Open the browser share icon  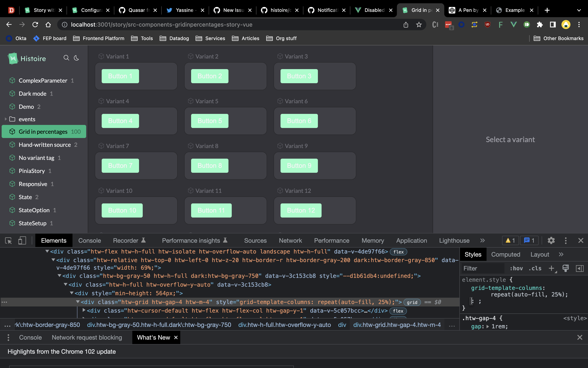pos(406,25)
